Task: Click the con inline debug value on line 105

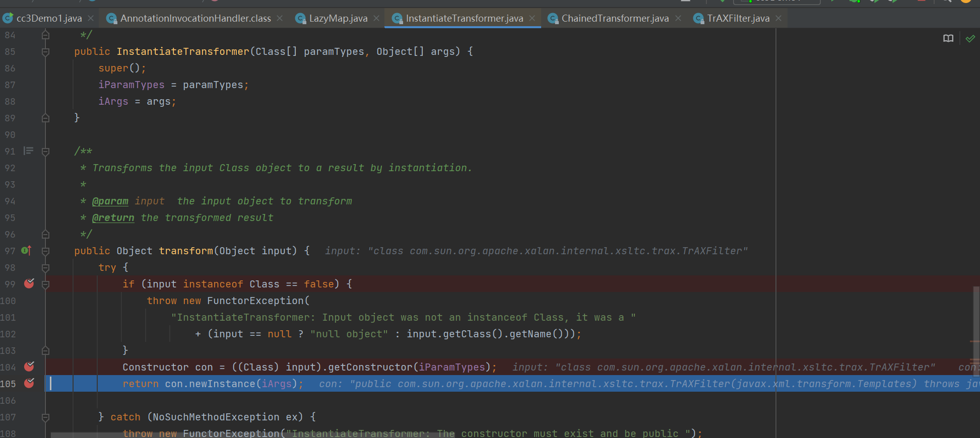Action: pos(649,384)
